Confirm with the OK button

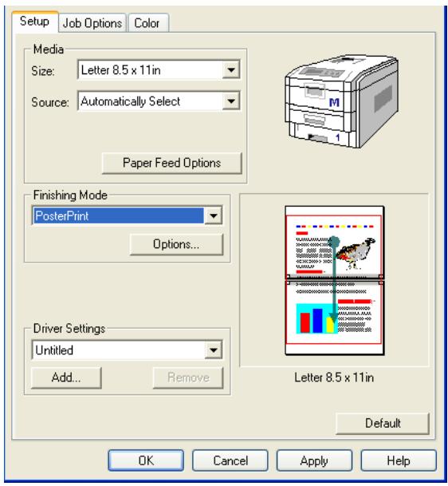pos(146,460)
